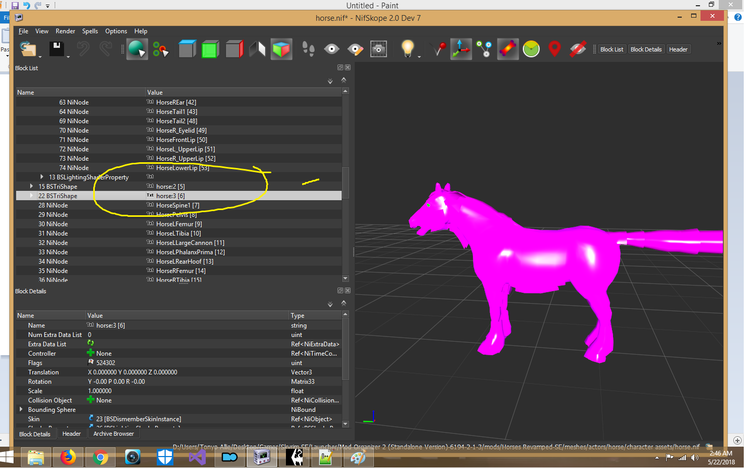Click the Block Details toolbar button
Image resolution: width=750 pixels, height=468 pixels.
point(646,49)
